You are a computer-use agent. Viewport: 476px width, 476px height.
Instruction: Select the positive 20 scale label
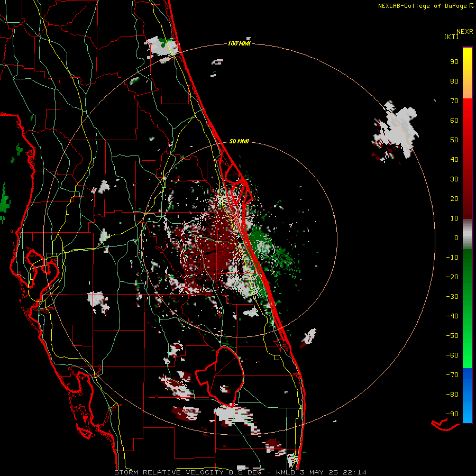(x=454, y=199)
